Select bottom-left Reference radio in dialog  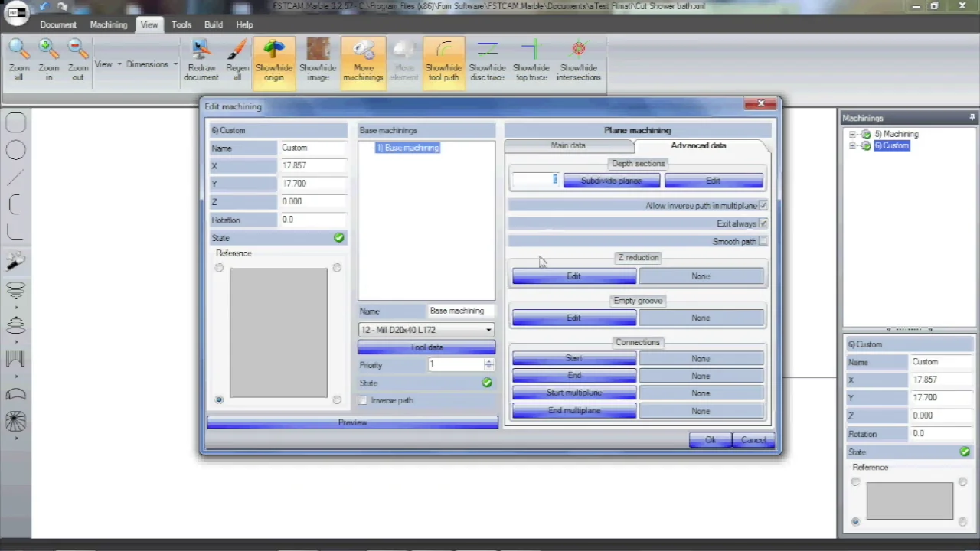coord(219,399)
